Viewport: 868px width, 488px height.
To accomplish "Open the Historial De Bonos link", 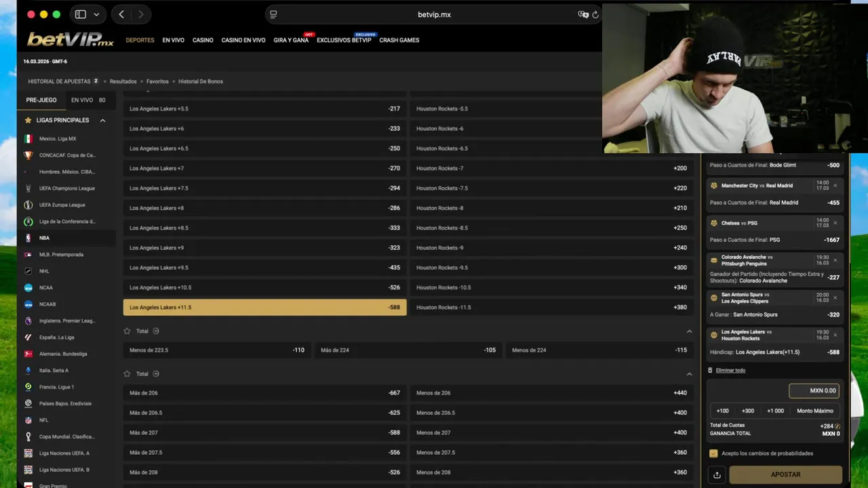I will 201,81.
